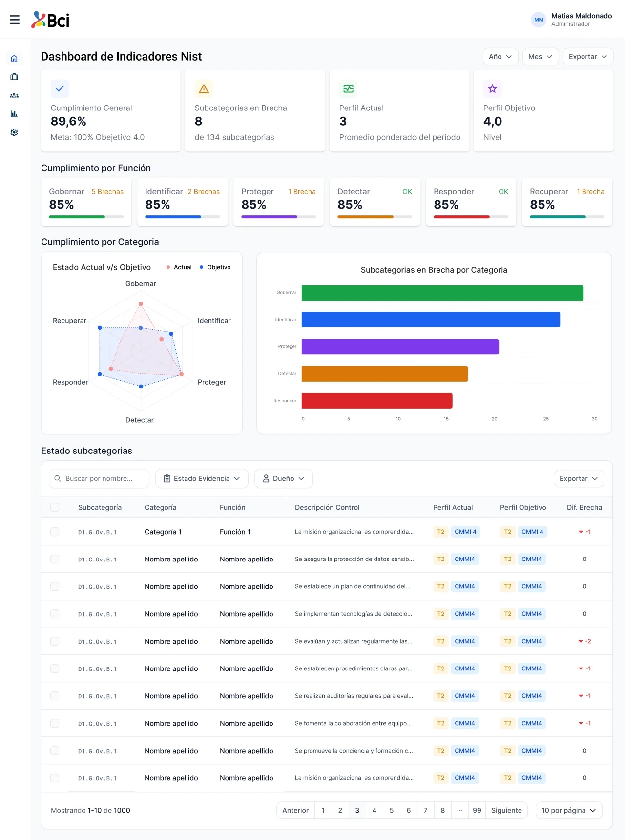Check the Categoría 1 row checkbox
The image size is (625, 840).
tap(55, 532)
